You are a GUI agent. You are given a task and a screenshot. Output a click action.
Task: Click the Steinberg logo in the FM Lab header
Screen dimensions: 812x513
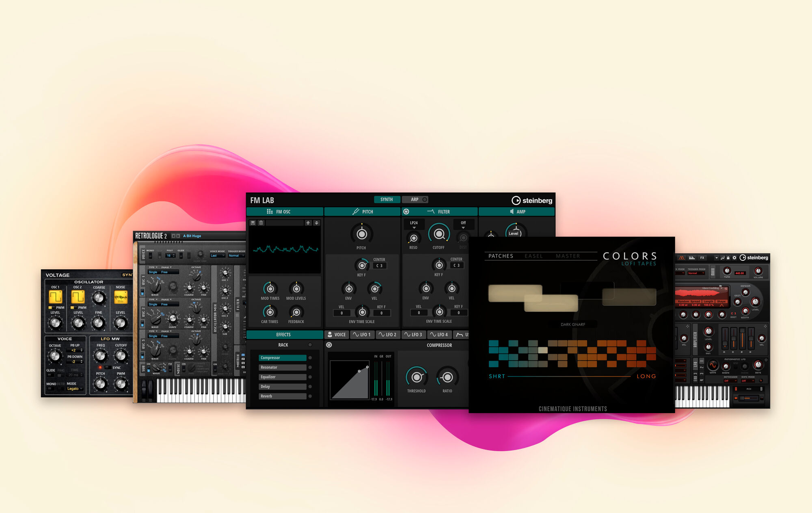pos(533,200)
